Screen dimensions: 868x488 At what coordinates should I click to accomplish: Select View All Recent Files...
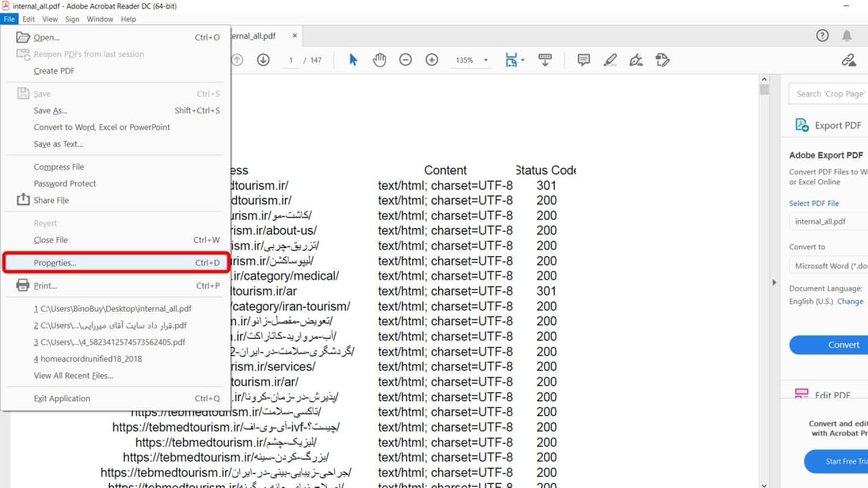click(x=116, y=375)
